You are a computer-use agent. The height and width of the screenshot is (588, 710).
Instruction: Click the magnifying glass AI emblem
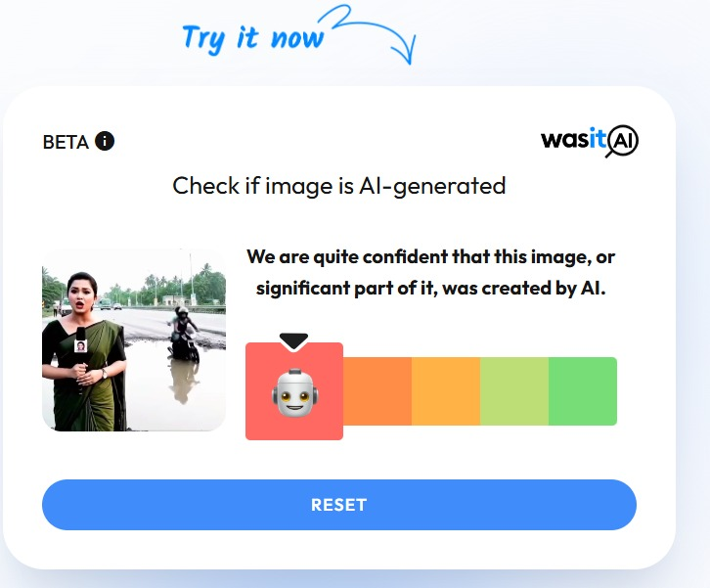tap(622, 141)
